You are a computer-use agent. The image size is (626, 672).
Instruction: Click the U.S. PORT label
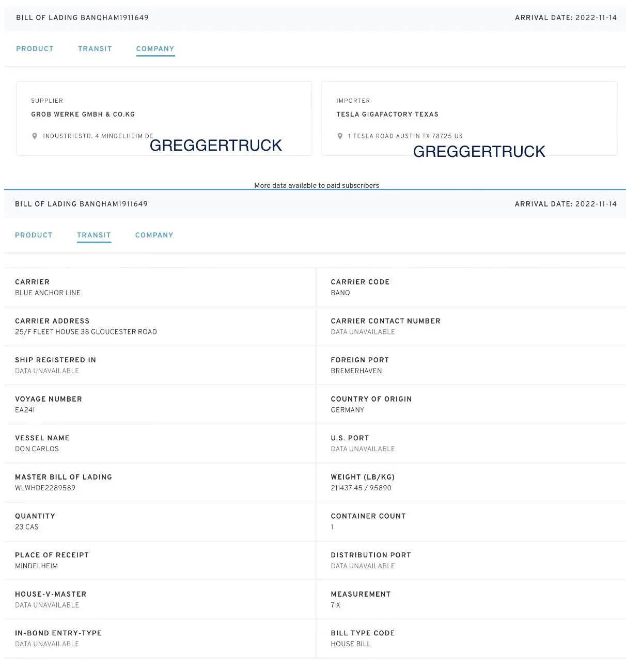pos(350,438)
